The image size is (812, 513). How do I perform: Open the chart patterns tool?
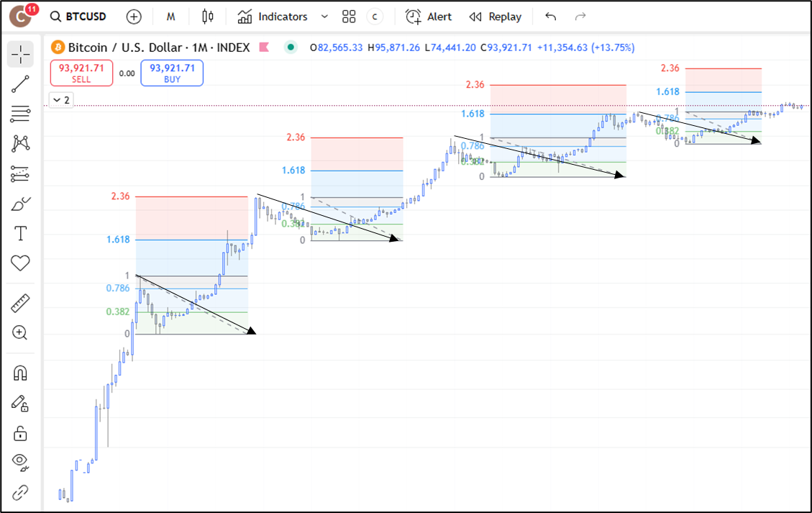(x=20, y=143)
